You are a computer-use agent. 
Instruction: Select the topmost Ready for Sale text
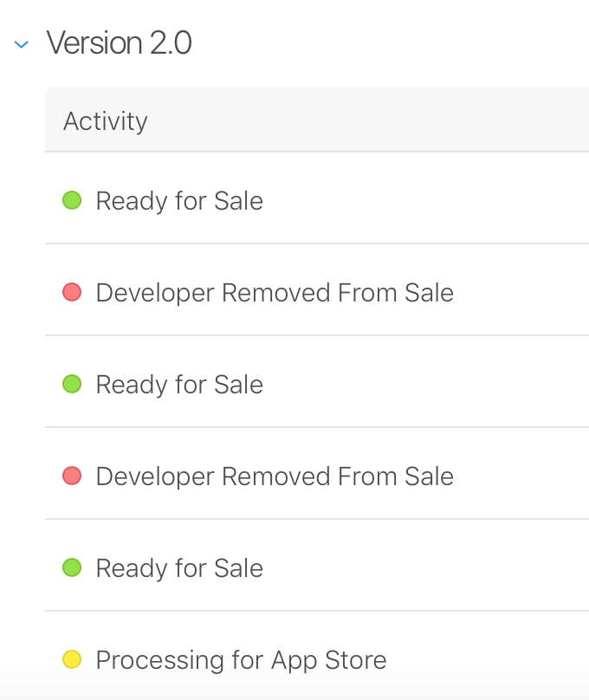tap(179, 201)
